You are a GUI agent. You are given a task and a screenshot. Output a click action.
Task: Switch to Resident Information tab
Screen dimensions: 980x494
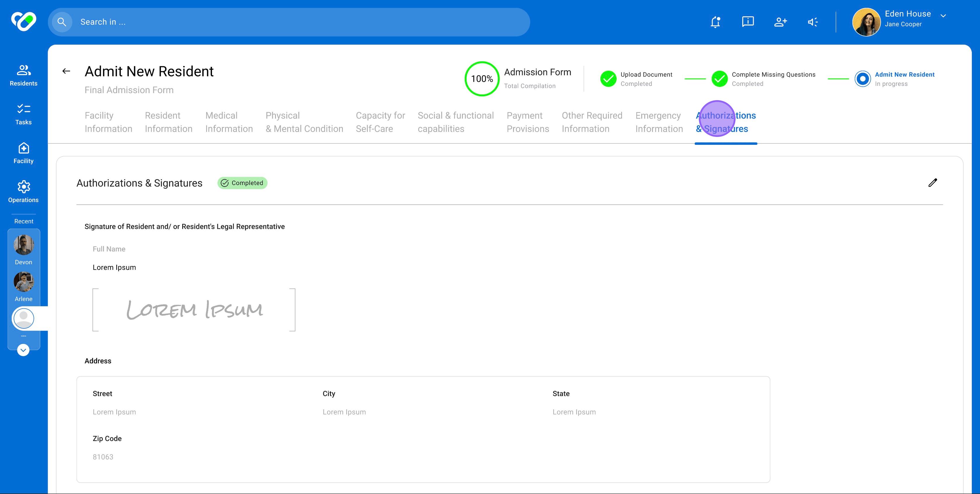(x=168, y=122)
